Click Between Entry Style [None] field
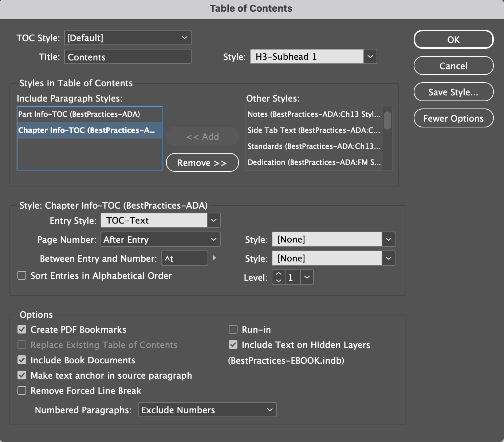Screen dimensions: 504x442 pyautogui.click(x=327, y=258)
